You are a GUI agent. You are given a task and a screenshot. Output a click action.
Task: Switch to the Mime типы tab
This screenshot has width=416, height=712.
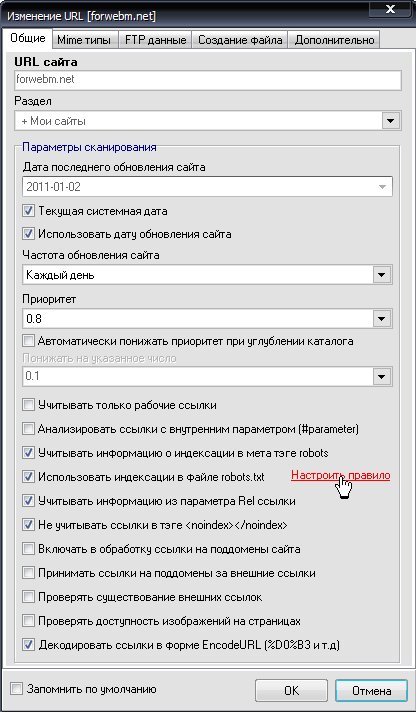tap(85, 40)
